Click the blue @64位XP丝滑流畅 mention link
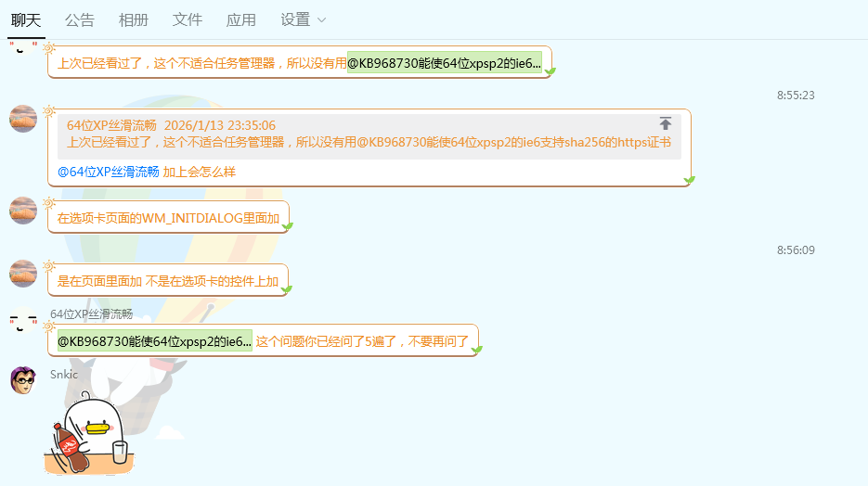The width and height of the screenshot is (868, 486). [x=109, y=172]
